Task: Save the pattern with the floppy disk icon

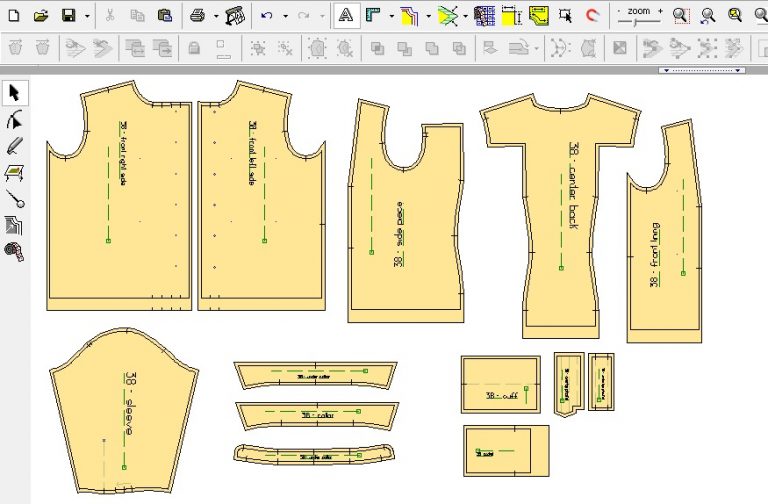Action: pos(69,16)
